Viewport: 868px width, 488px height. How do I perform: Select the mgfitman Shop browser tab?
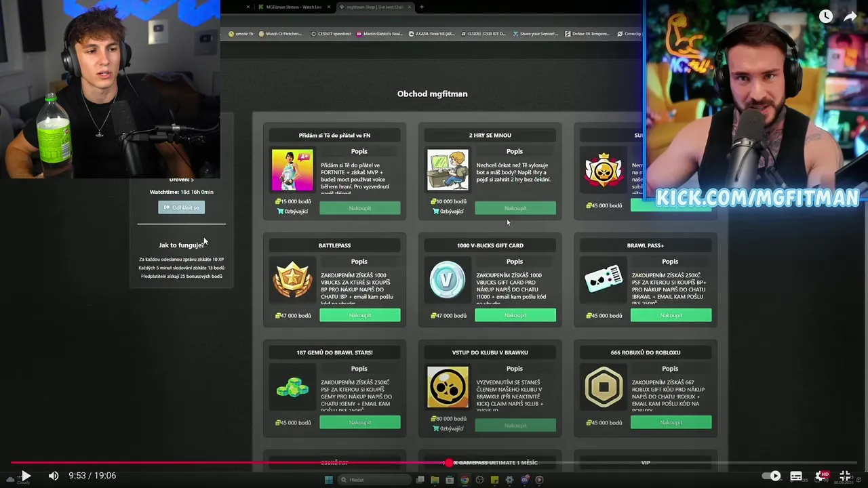[x=374, y=7]
